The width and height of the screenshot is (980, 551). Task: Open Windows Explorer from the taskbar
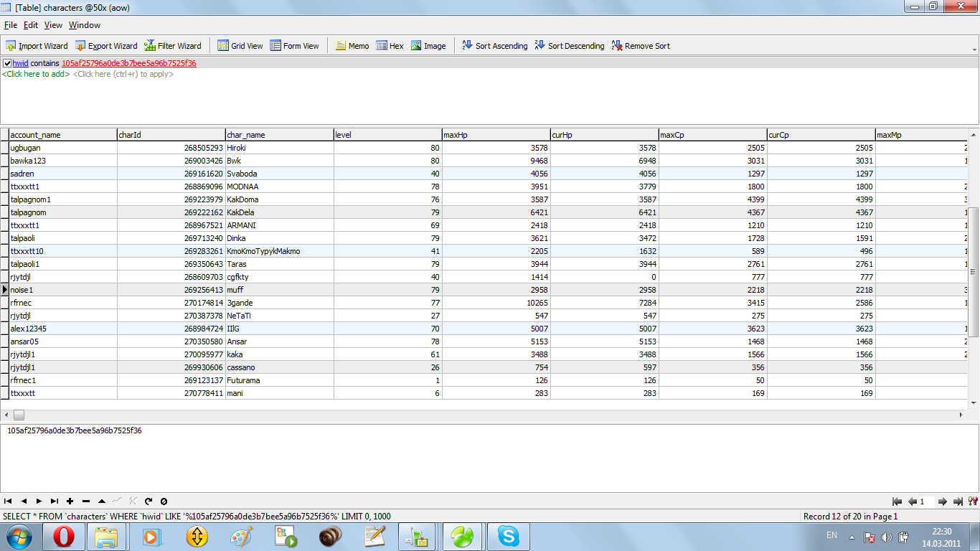click(x=107, y=537)
